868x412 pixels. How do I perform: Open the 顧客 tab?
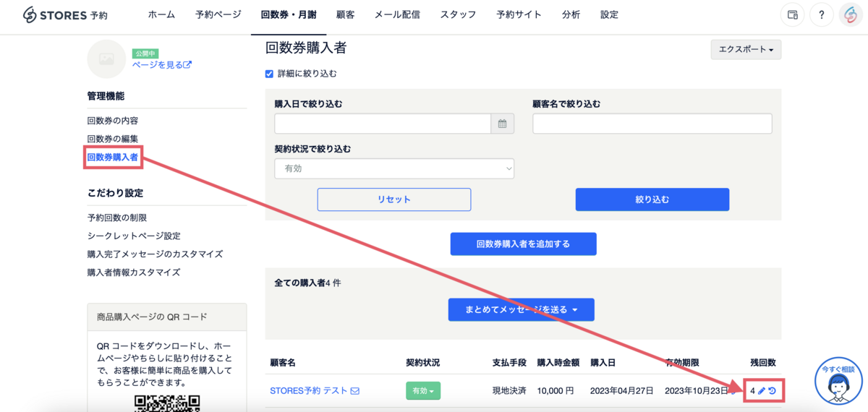tap(346, 14)
